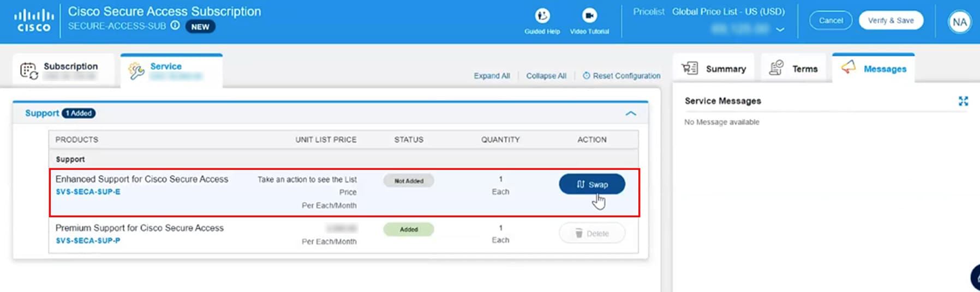The height and width of the screenshot is (292, 980).
Task: Click the Cancel button
Action: tap(830, 20)
